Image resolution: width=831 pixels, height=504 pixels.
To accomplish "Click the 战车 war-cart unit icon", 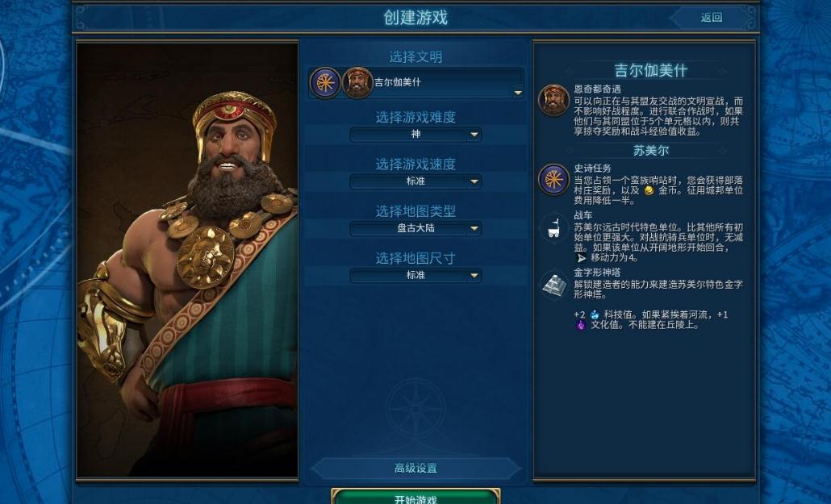I will point(553,228).
